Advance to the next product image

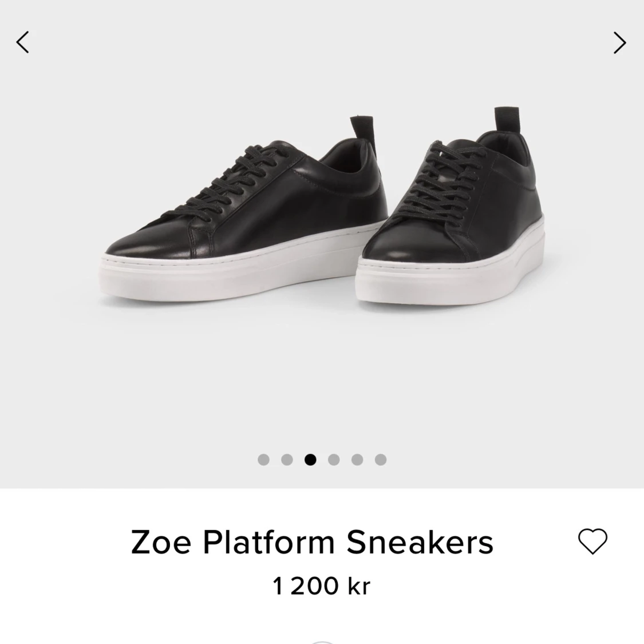620,43
